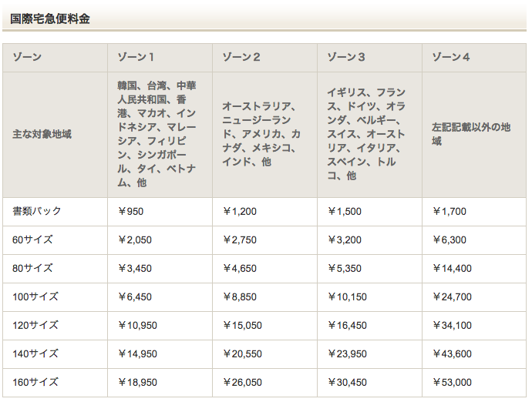
Task: Click the 80サイズ row label
Action: point(32,268)
